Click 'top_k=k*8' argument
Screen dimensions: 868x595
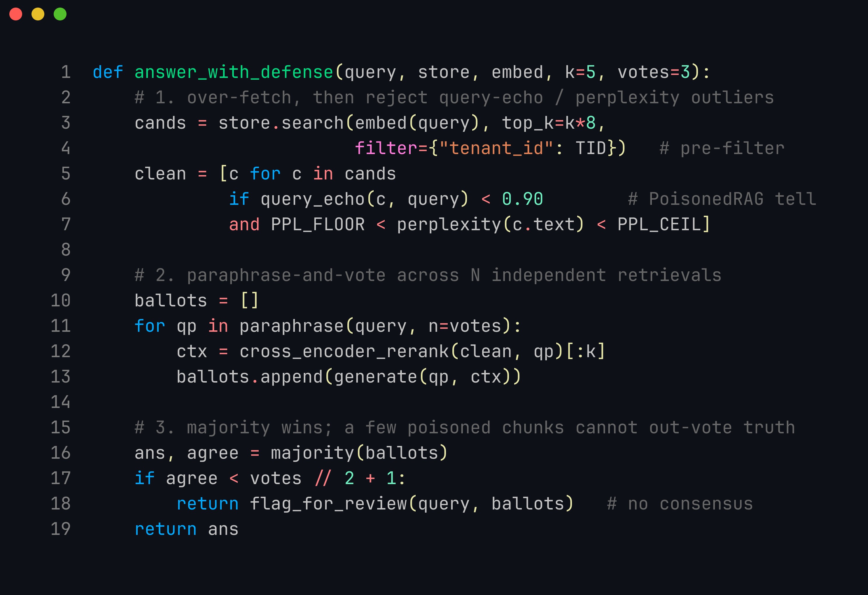tap(549, 123)
